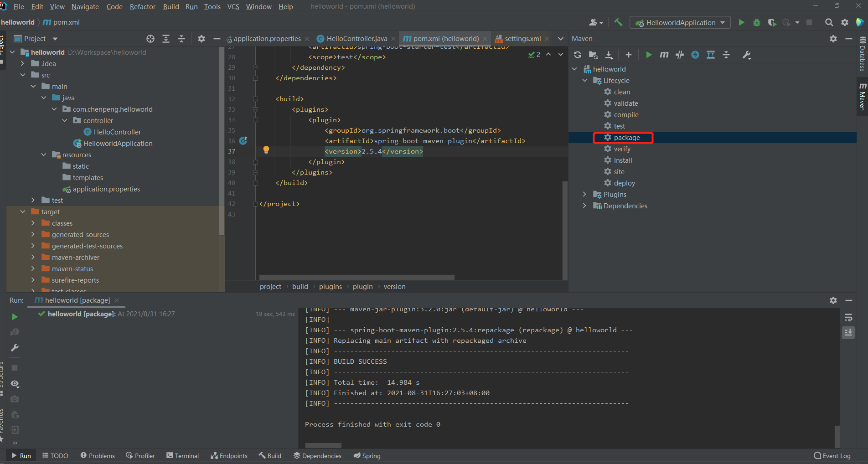This screenshot has height=464, width=868.
Task: Open the Refactor menu
Action: (x=142, y=6)
